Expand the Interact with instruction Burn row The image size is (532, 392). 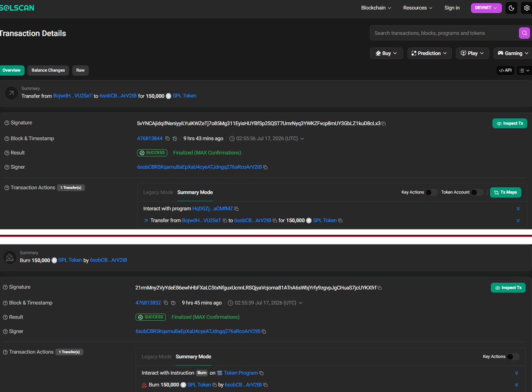pyautogui.click(x=516, y=373)
